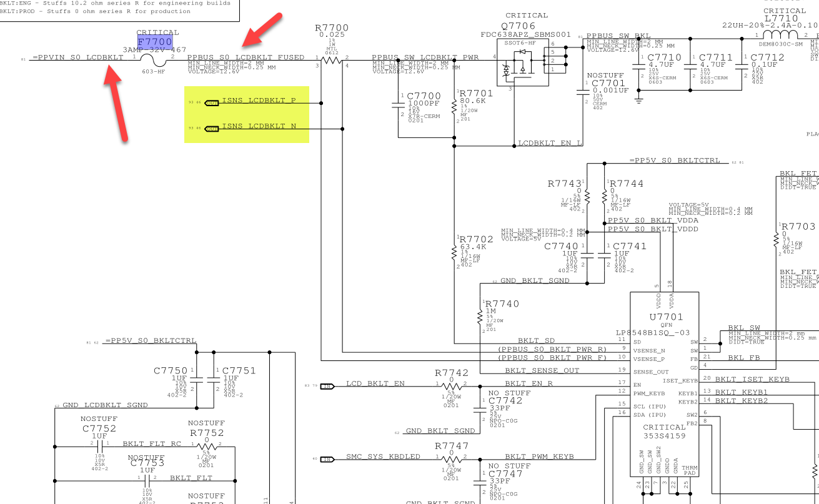Click the highlighted F7700 fuse designator
The height and width of the screenshot is (504, 819).
click(x=155, y=42)
